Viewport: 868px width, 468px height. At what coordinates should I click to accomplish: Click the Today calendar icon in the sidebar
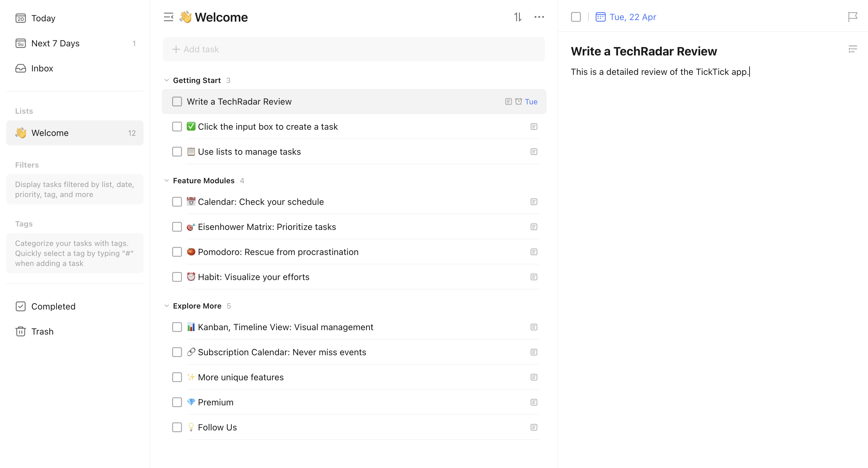(x=21, y=18)
